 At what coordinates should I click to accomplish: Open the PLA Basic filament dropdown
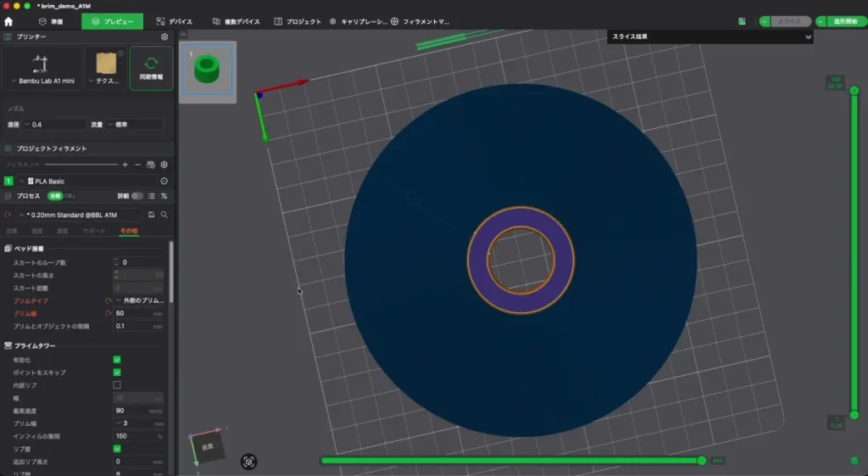[87, 182]
